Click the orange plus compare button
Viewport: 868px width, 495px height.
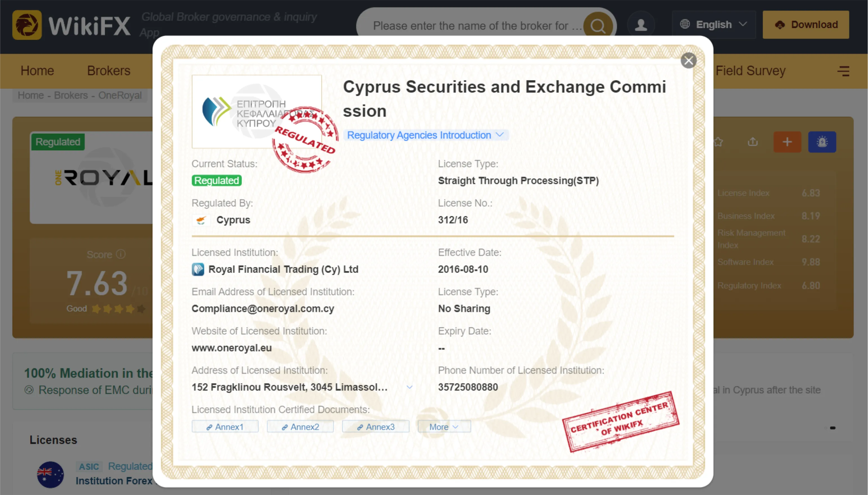point(787,142)
